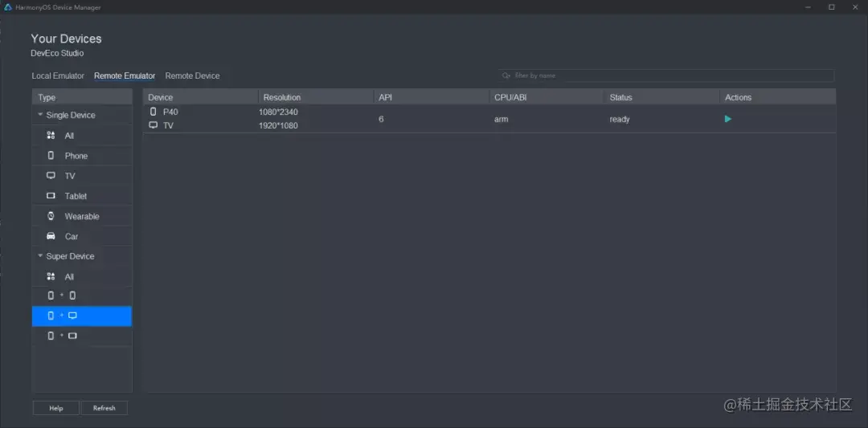Viewport: 868px width, 428px height.
Task: Click the Type panel header
Action: pos(82,97)
